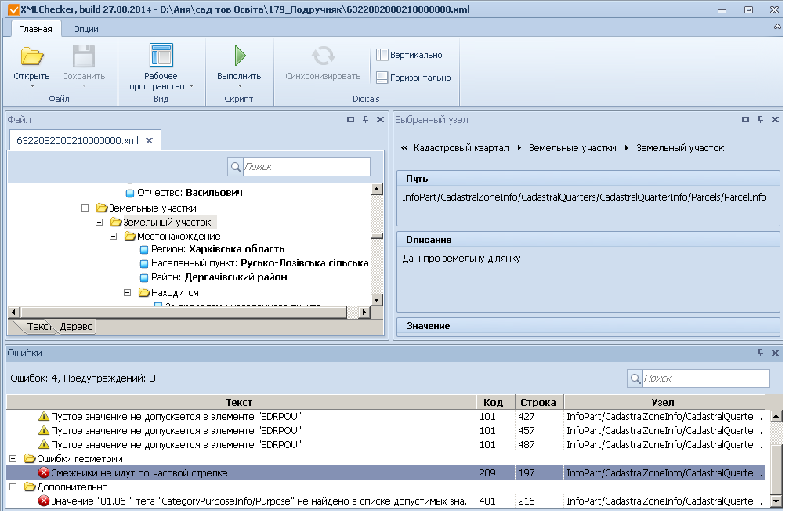Click the Открыть folder icon
Screen dimensions: 789x532
31,56
